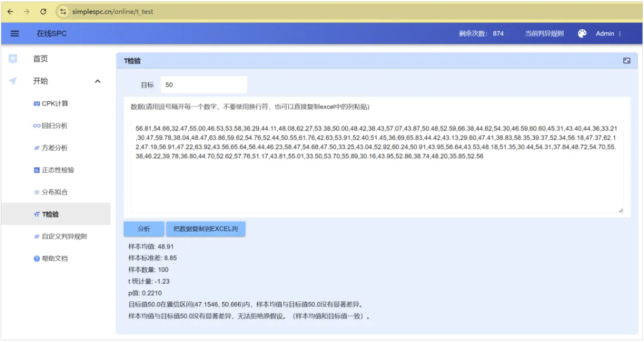This screenshot has height=342, width=644.
Task: Open the Admin user dropdown
Action: (x=608, y=34)
